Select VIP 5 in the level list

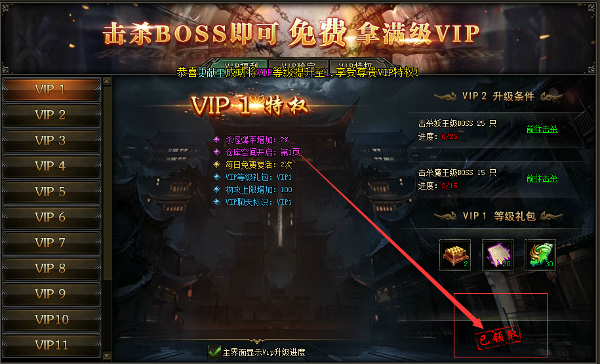tap(51, 192)
